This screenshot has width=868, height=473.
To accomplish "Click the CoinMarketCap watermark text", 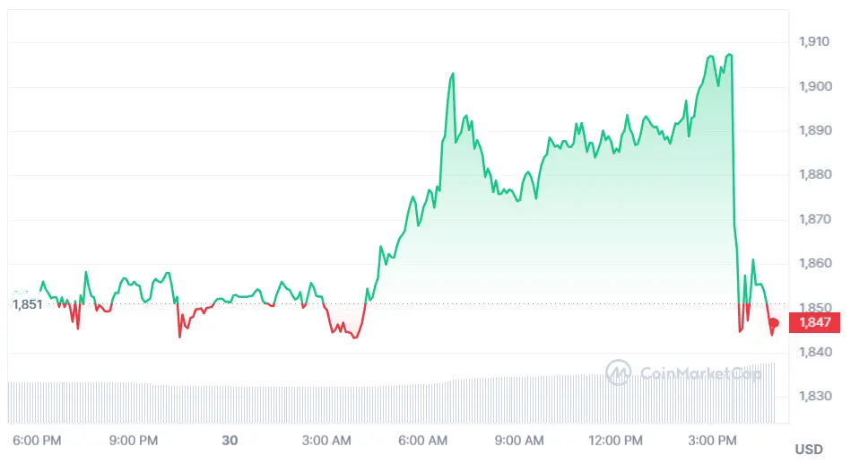I will tap(701, 372).
